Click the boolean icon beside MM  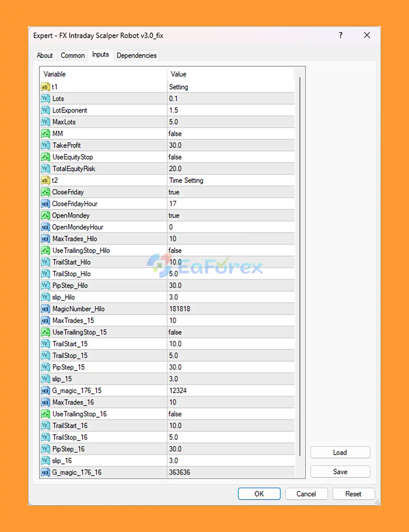click(x=45, y=134)
